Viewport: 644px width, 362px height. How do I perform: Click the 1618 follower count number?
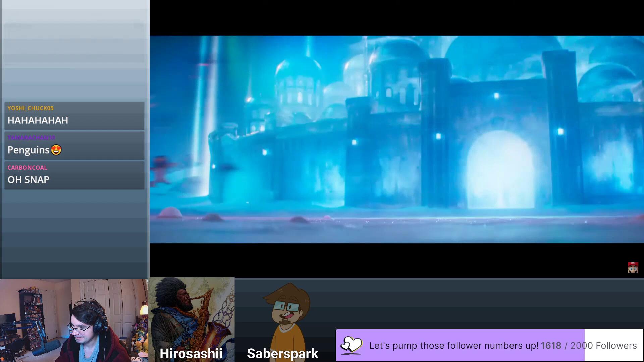pos(551,346)
